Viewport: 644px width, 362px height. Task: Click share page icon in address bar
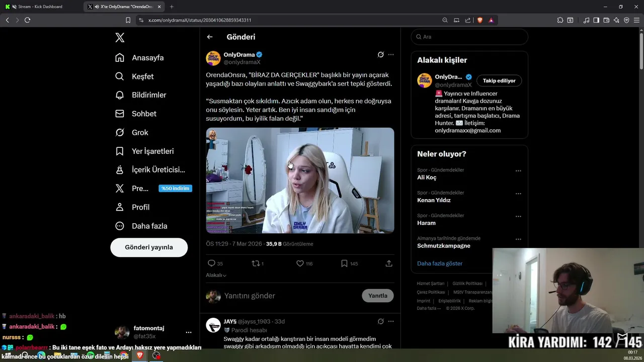[x=468, y=20]
